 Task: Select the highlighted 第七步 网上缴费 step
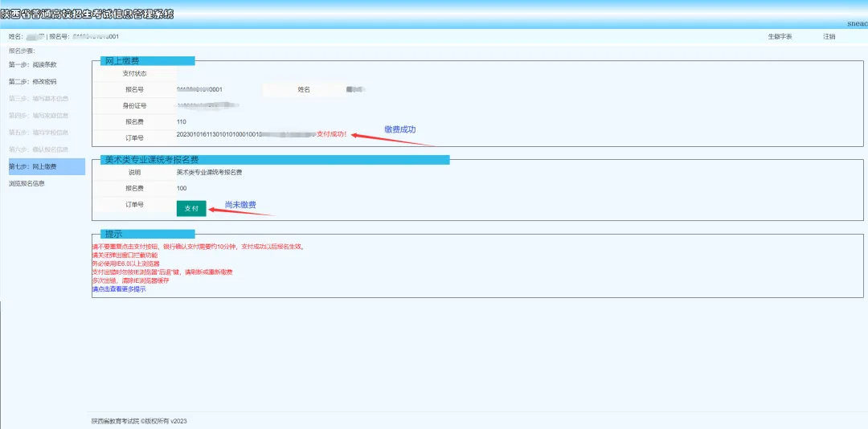point(33,166)
